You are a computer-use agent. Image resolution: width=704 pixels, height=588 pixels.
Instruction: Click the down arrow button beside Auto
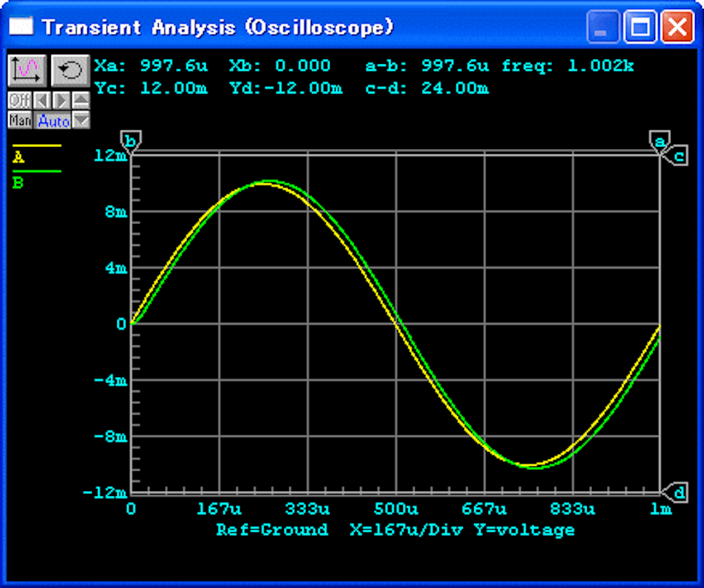[81, 120]
